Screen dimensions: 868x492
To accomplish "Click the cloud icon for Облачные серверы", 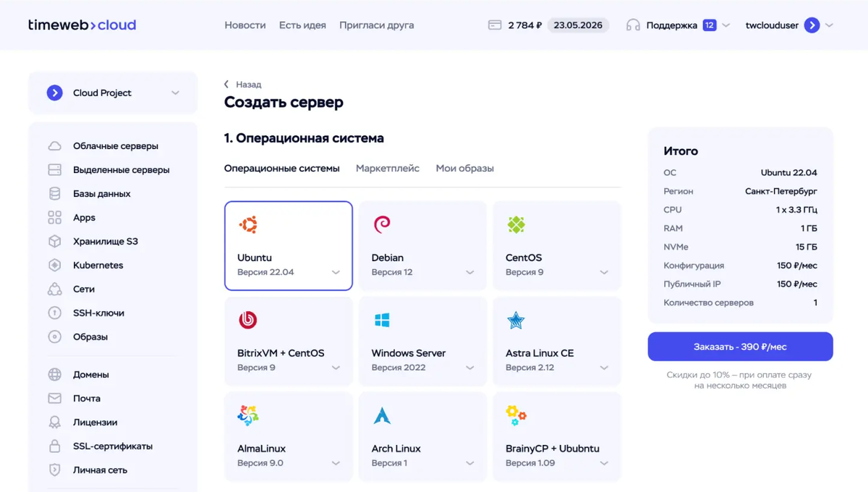I will pos(55,146).
